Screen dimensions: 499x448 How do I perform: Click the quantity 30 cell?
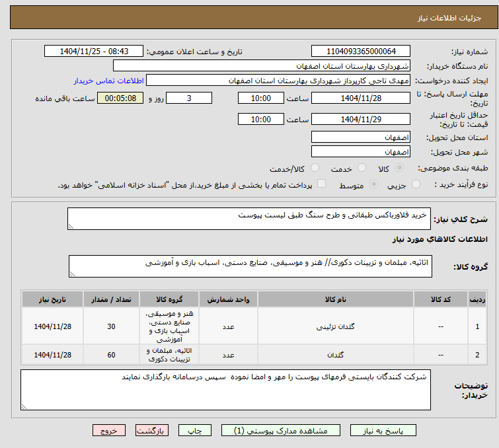[111, 326]
